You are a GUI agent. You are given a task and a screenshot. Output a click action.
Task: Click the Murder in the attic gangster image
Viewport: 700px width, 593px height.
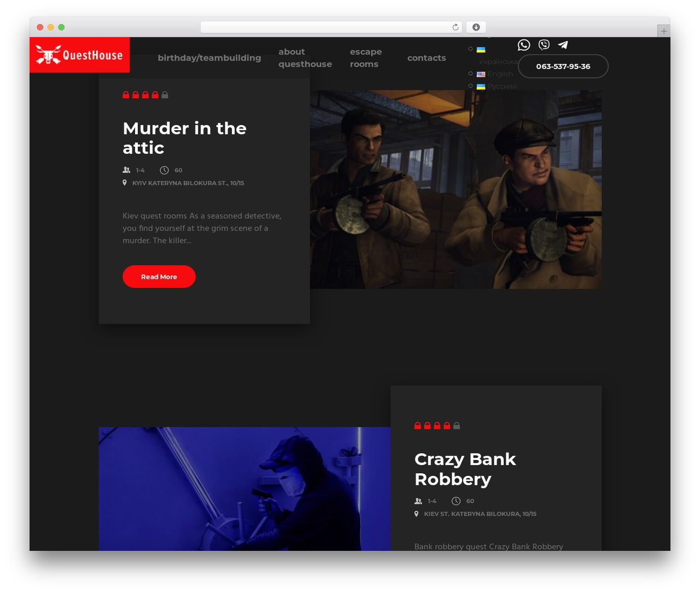tap(456, 189)
